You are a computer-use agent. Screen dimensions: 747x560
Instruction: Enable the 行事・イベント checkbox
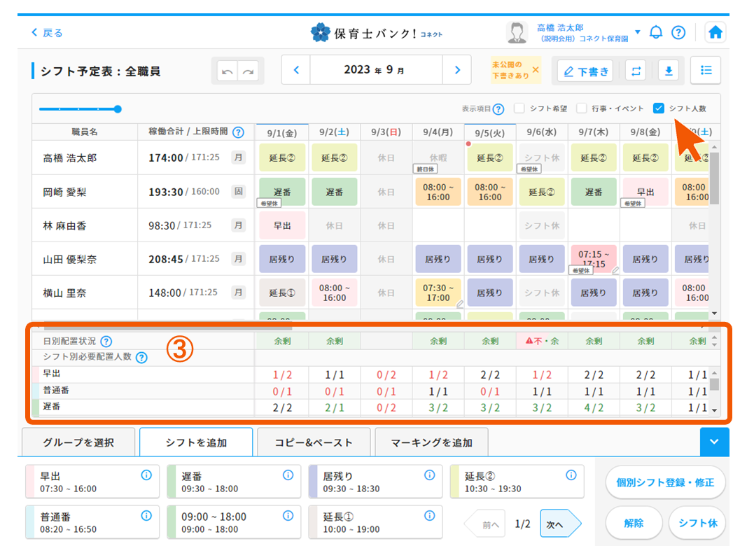point(581,108)
